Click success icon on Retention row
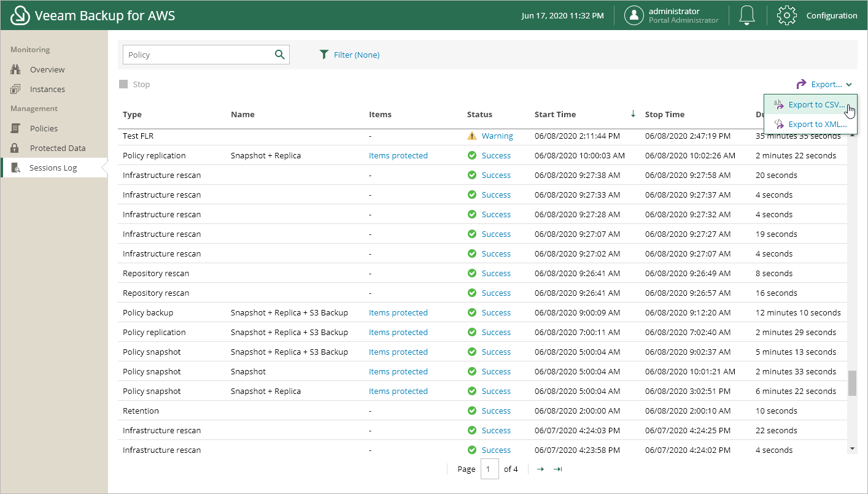The height and width of the screenshot is (494, 868). coord(471,411)
